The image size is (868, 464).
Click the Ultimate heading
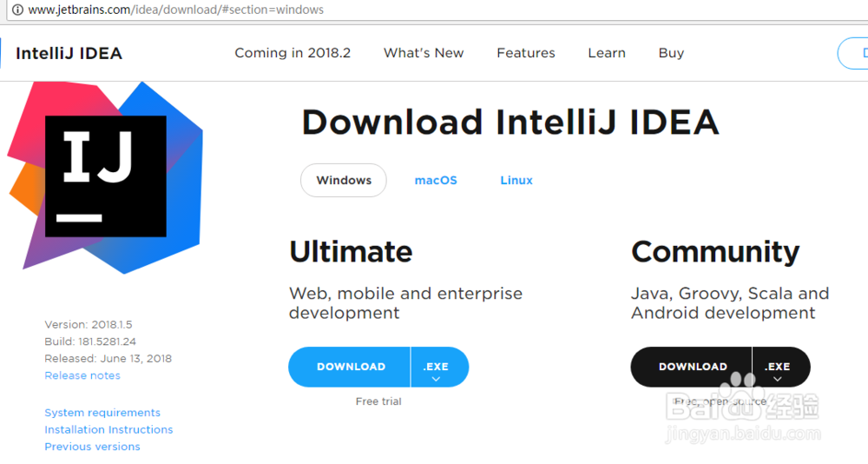351,252
